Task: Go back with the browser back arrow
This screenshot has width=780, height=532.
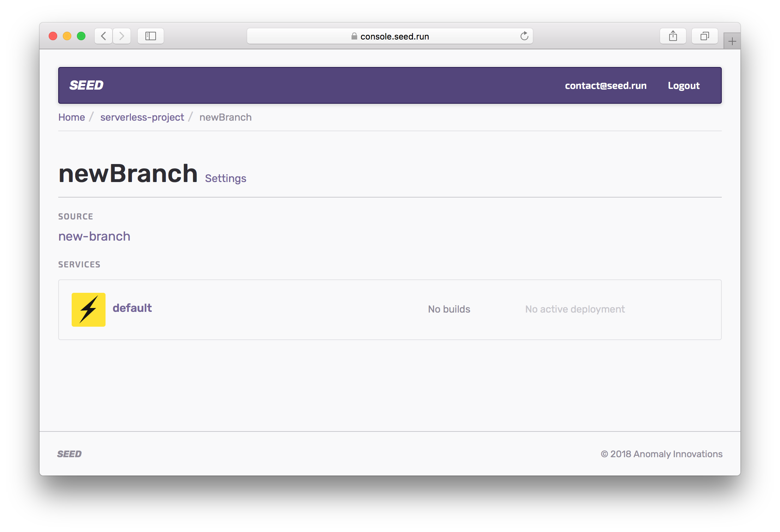Action: point(103,36)
